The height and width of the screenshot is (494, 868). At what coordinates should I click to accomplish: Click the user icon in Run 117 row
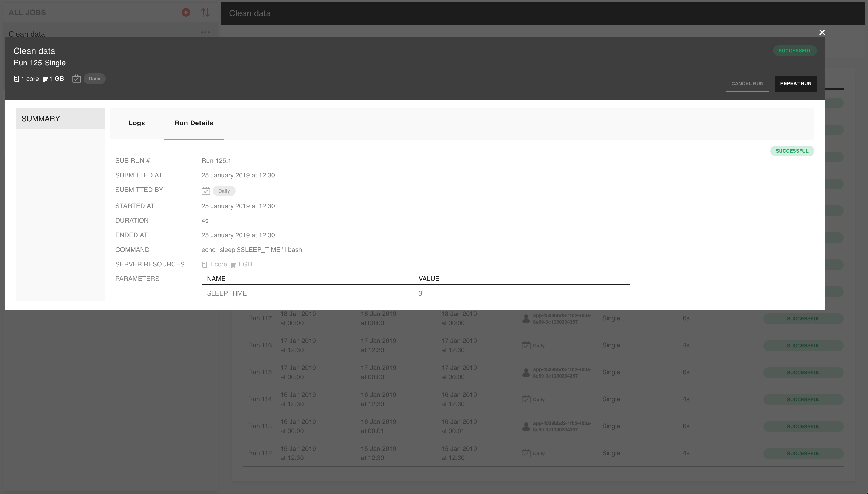(x=526, y=318)
